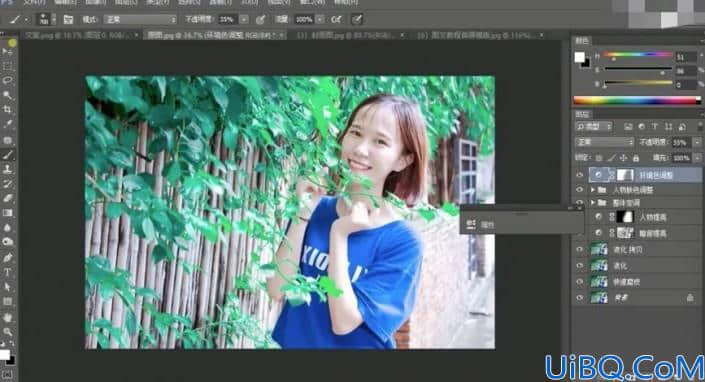Click the brush opacity percentage field
705x382 pixels.
click(228, 19)
